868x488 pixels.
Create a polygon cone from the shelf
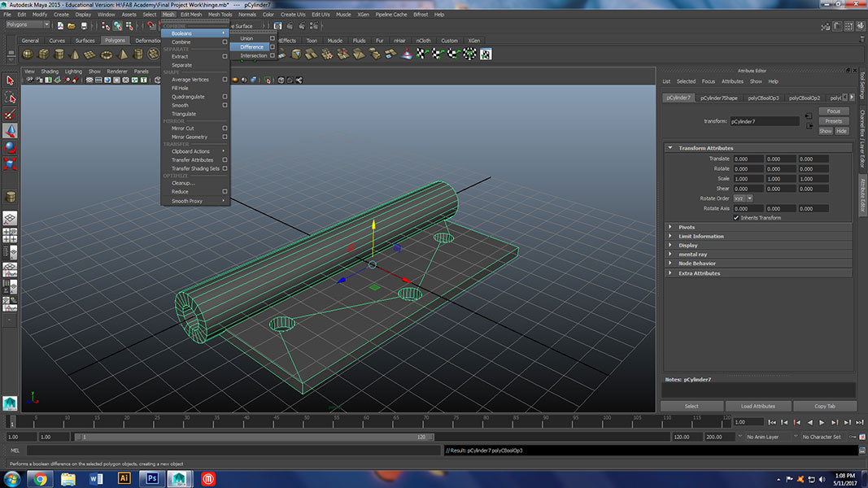coord(75,54)
